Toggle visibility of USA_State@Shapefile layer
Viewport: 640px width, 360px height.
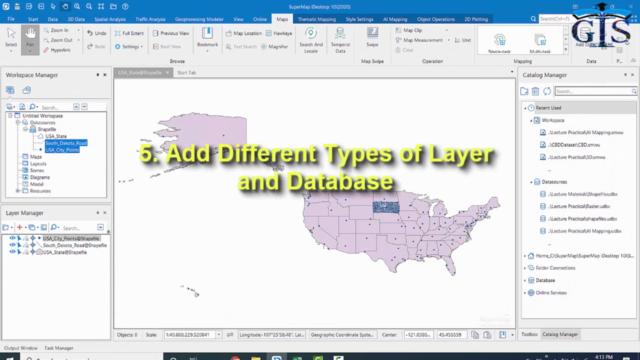(12, 252)
